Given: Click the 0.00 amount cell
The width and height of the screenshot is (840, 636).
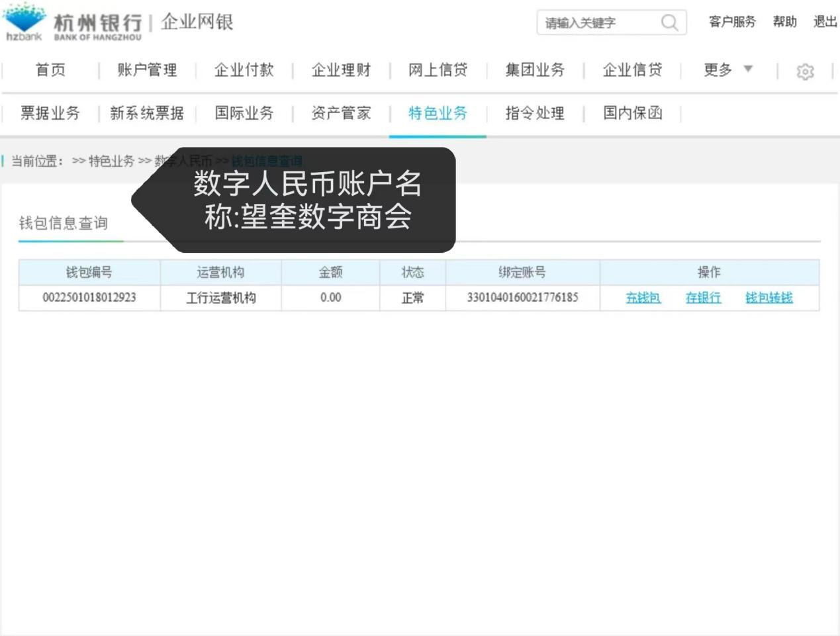Looking at the screenshot, I should pyautogui.click(x=330, y=298).
